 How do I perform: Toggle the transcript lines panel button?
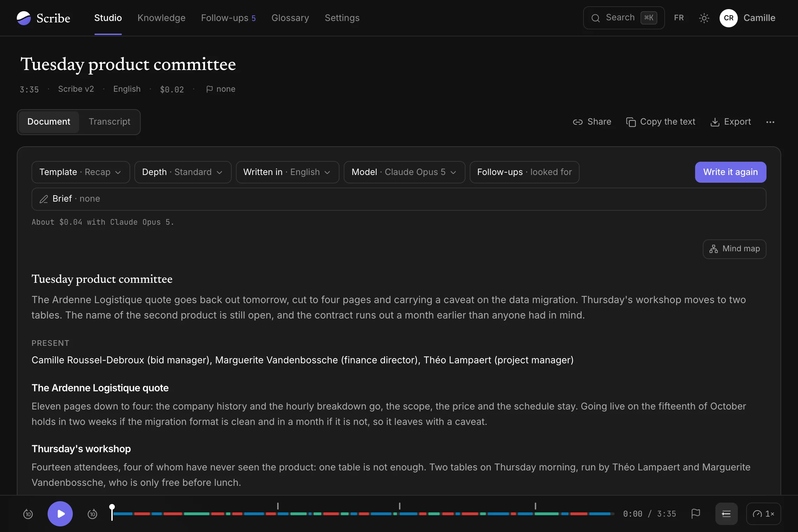[727, 514]
